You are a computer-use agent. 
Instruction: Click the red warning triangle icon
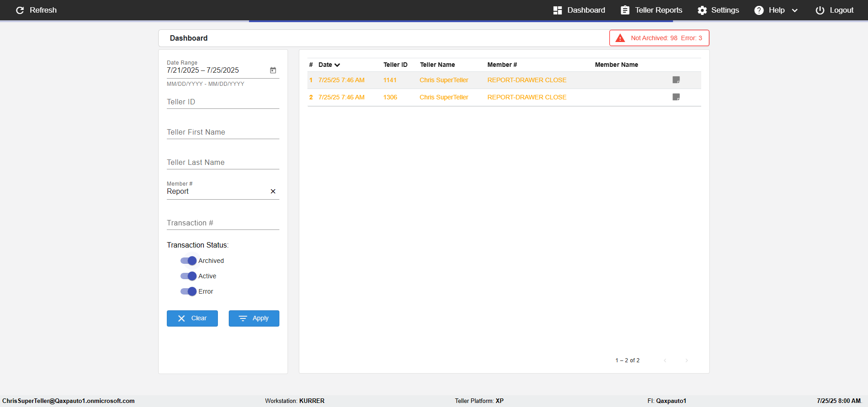(x=620, y=38)
